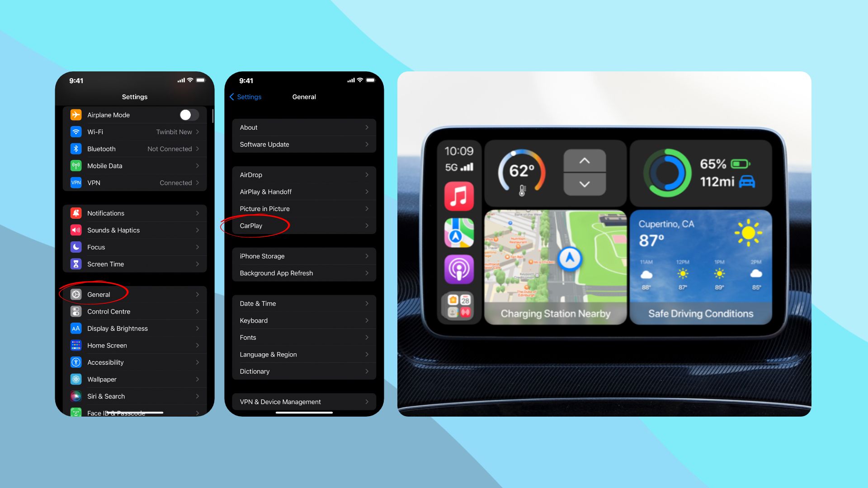This screenshot has height=488, width=868.
Task: Open Software Update in General settings
Action: (x=303, y=144)
